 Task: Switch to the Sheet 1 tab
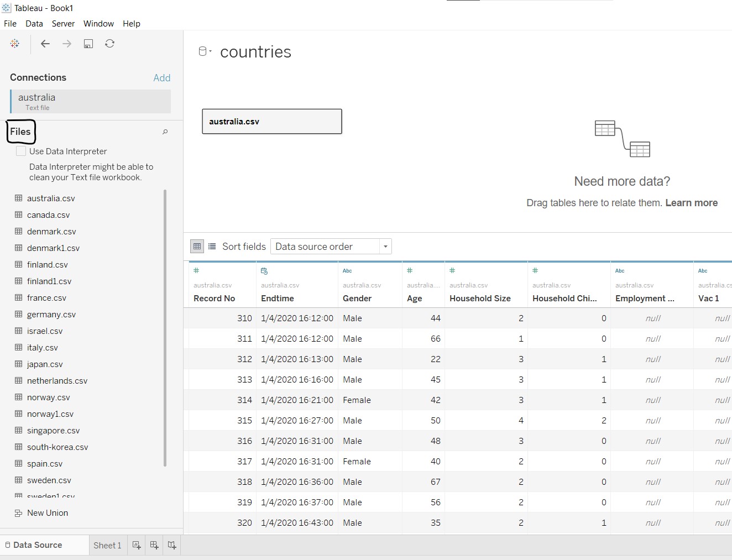tap(107, 545)
